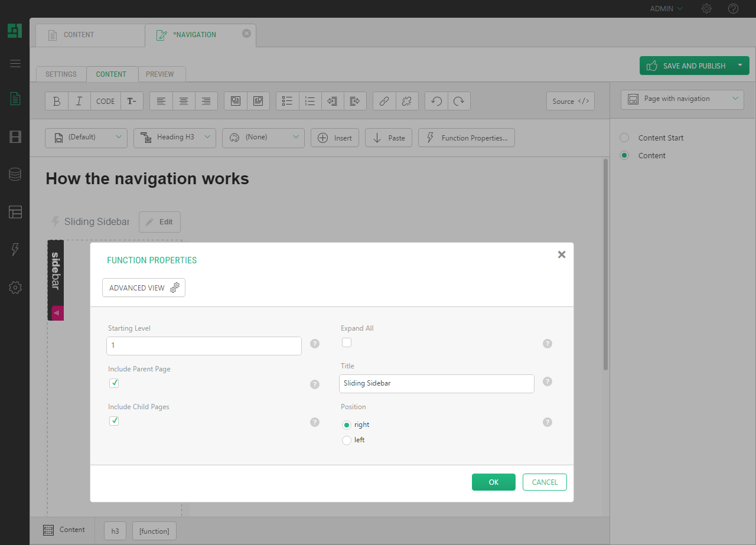
Task: Open the help icon in top bar
Action: 733,9
